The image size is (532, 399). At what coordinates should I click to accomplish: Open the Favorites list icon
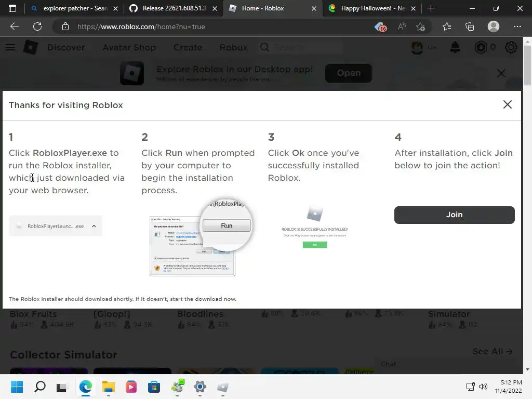pos(447,26)
